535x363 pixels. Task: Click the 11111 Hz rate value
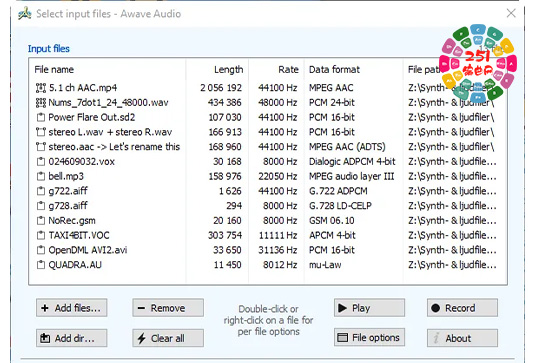point(278,235)
